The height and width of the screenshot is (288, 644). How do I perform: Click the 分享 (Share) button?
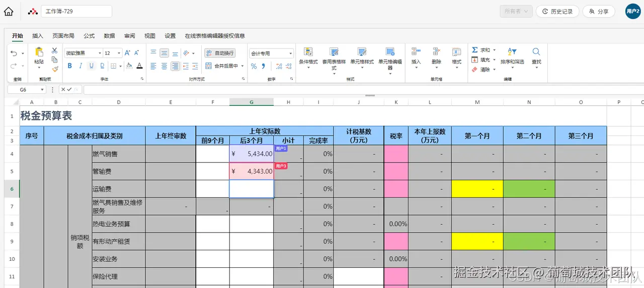tap(599, 11)
